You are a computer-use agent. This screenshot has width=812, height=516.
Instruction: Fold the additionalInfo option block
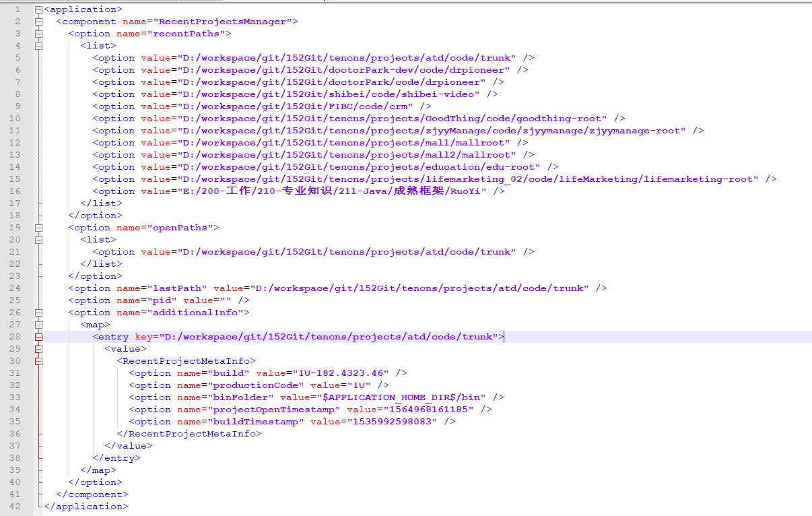pyautogui.click(x=39, y=313)
